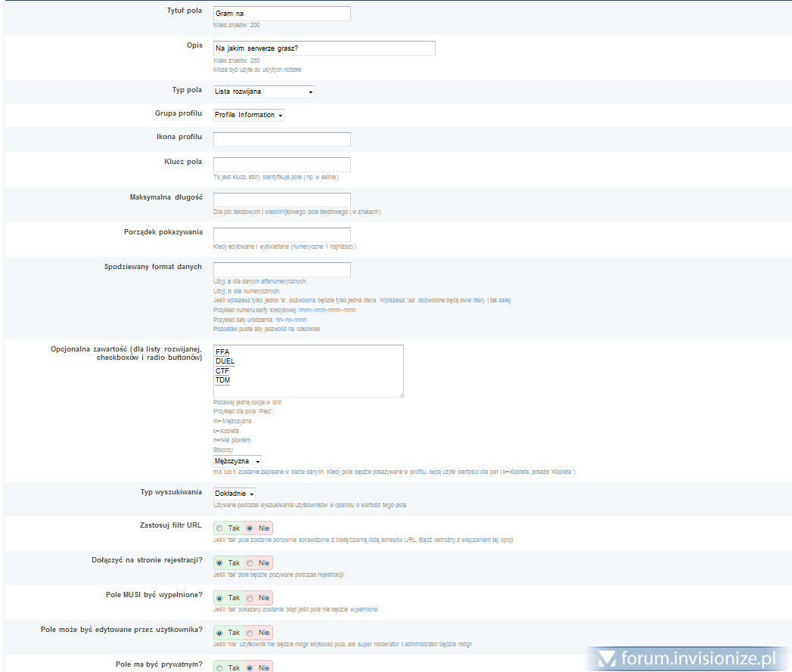Click the Ikona profilu input field
The width and height of the screenshot is (792, 672).
point(281,139)
